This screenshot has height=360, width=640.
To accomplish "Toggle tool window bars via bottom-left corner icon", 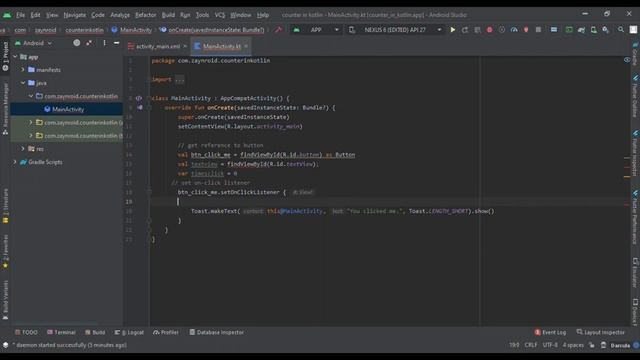I will click(5, 345).
